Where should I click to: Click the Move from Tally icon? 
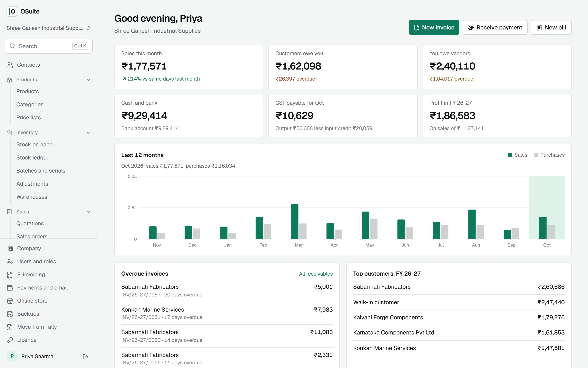pos(10,327)
